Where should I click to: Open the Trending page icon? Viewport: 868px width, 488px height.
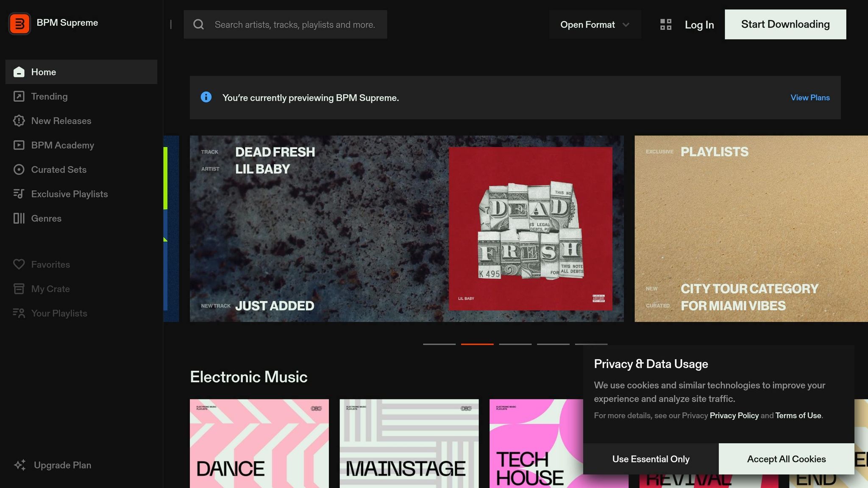[19, 97]
